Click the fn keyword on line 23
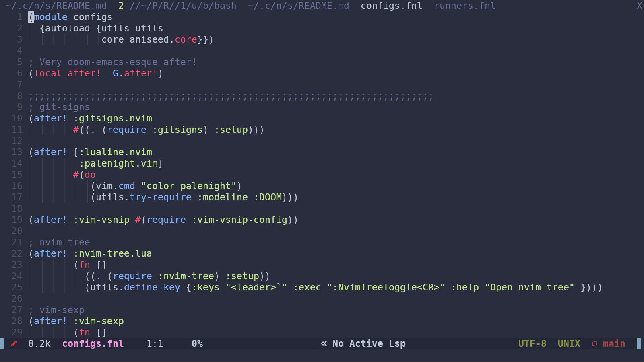The image size is (644, 362). [x=85, y=265]
